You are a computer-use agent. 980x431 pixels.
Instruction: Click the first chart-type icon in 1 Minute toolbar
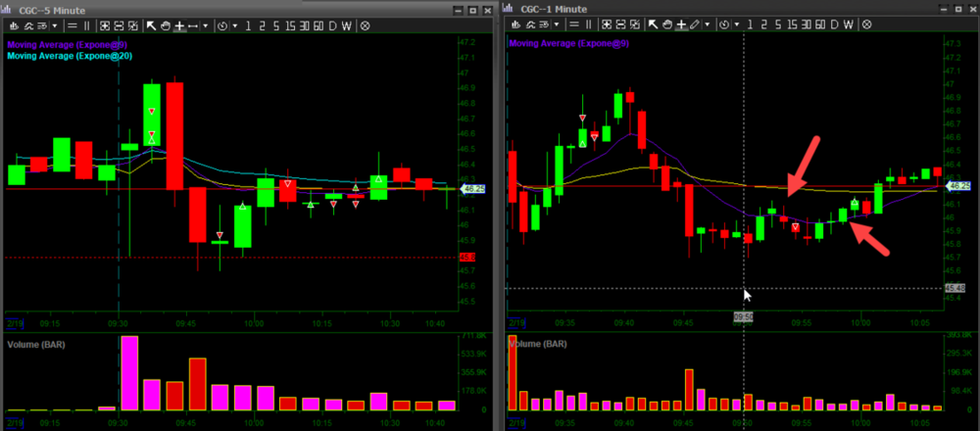pyautogui.click(x=514, y=24)
